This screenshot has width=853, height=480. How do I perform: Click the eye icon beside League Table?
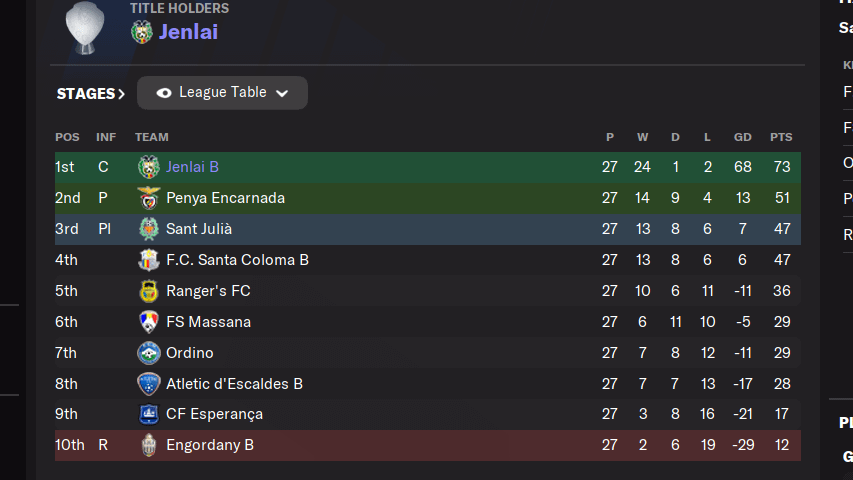[x=164, y=93]
